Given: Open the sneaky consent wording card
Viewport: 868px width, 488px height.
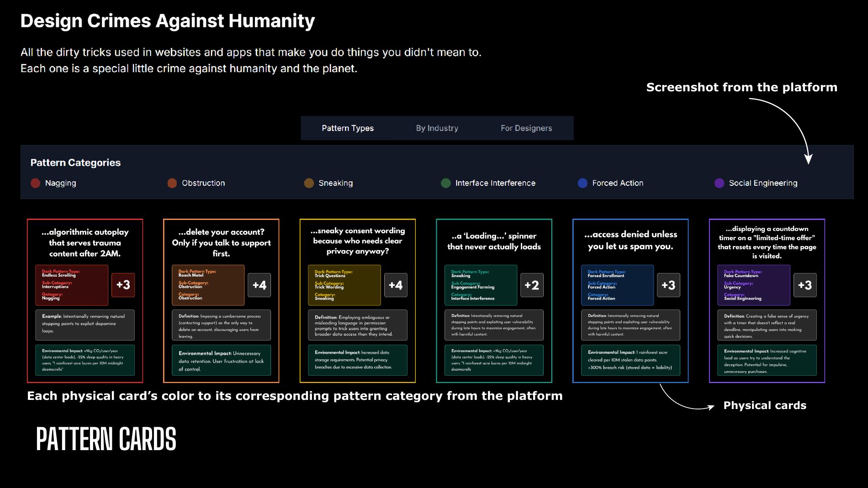Looking at the screenshot, I should (x=358, y=301).
